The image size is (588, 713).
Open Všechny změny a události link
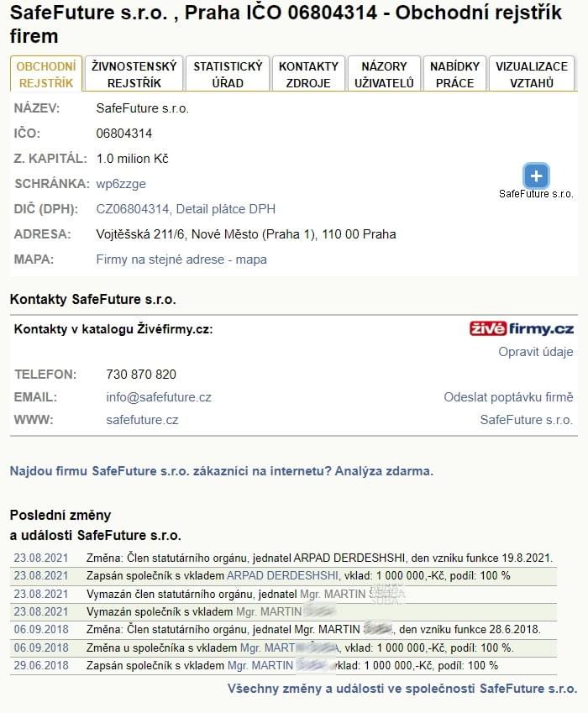(x=402, y=689)
